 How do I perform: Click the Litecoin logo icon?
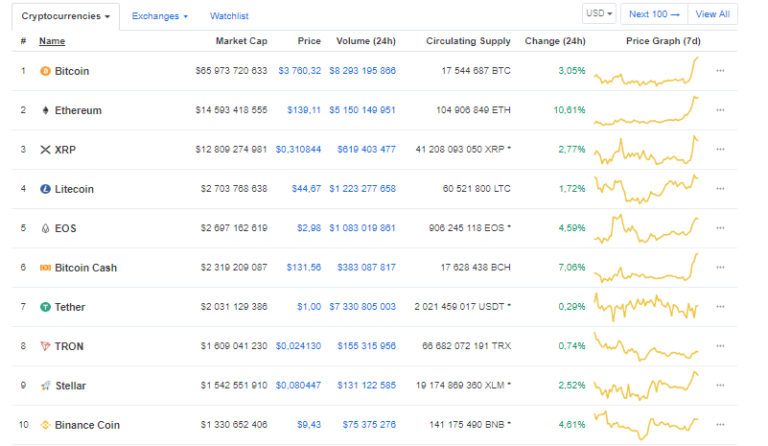pos(45,188)
